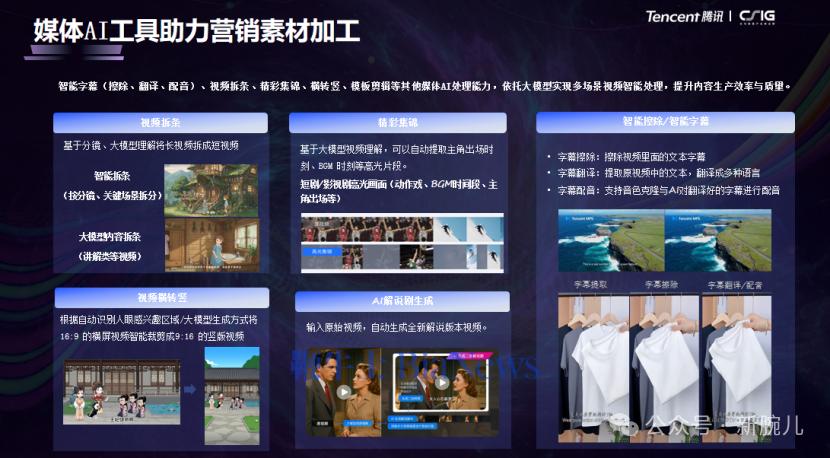
Task: Click the text (讲解类等视频)
Action: click(x=110, y=256)
